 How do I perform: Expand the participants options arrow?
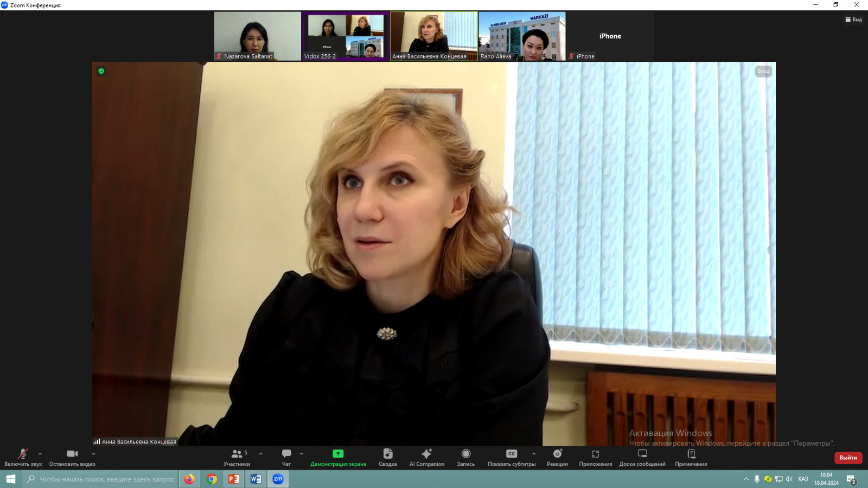[x=261, y=454]
